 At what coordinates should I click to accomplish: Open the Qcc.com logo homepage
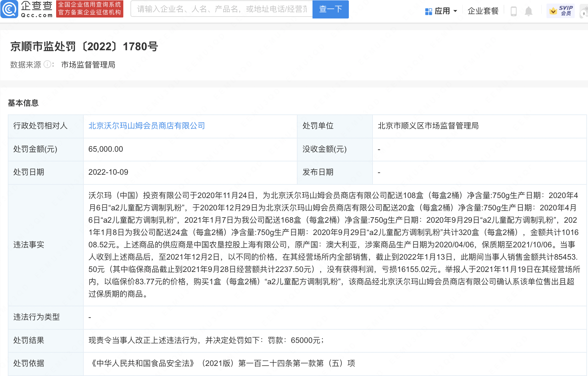pyautogui.click(x=27, y=9)
